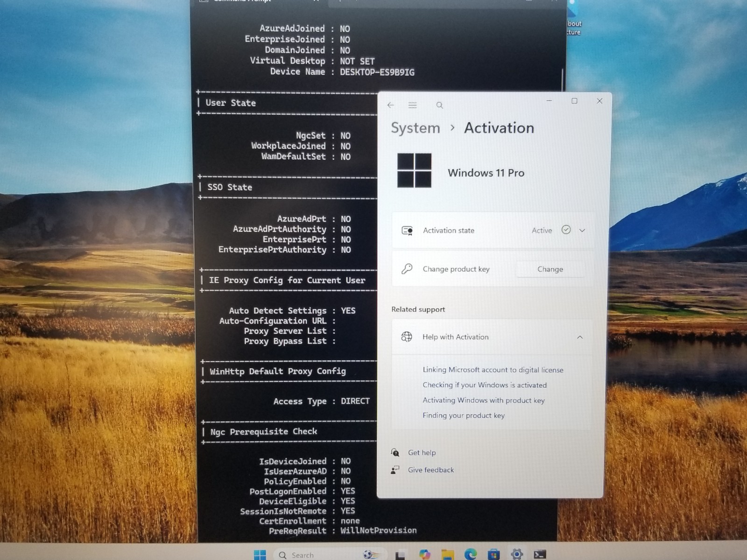Click the 'WorkplaceJoined : NO' line

click(301, 146)
